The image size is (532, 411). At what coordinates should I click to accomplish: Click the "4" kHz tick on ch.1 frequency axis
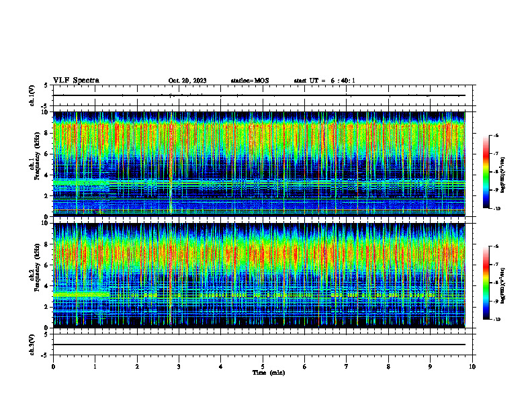pyautogui.click(x=46, y=175)
